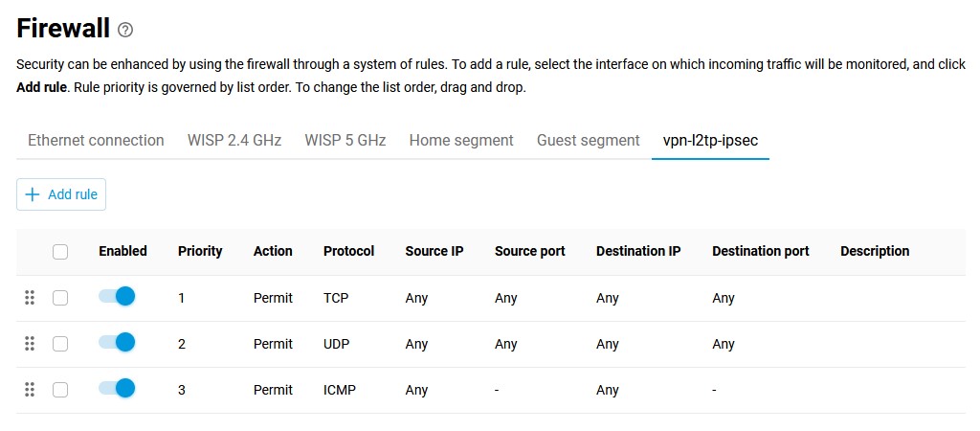This screenshot has width=980, height=431.
Task: Click the plus icon in Add rule
Action: 33,194
